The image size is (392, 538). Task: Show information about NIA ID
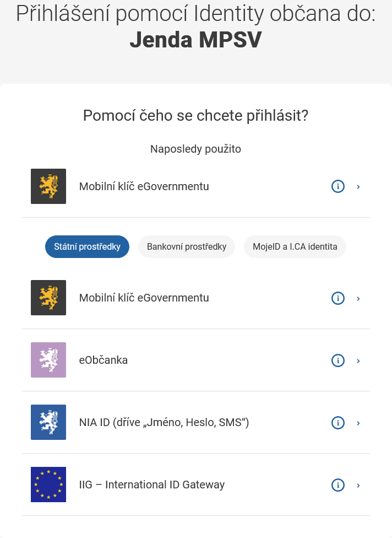coord(338,423)
